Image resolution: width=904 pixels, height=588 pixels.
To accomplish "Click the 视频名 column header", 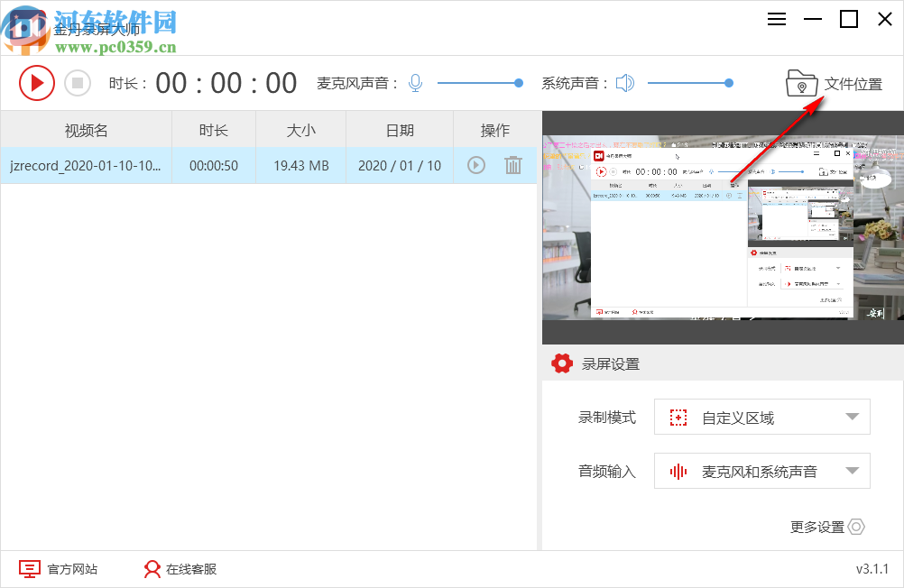I will [x=86, y=129].
